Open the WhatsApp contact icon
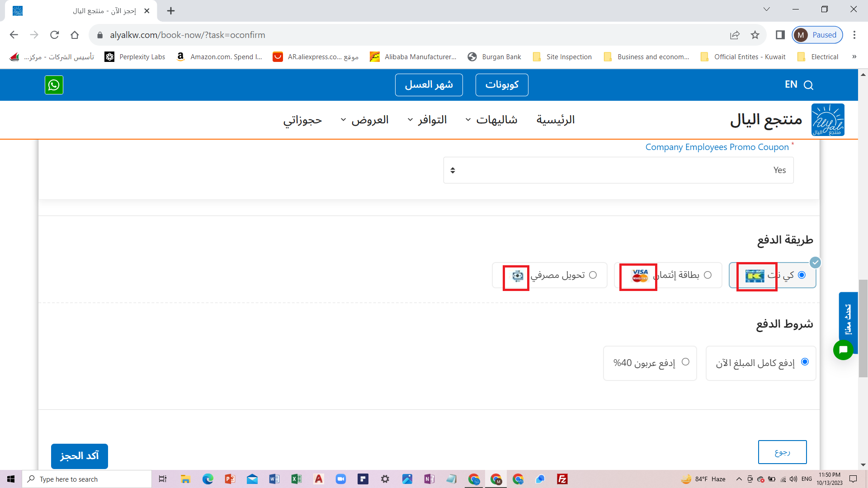Screen dimensions: 868x488 pyautogui.click(x=54, y=85)
